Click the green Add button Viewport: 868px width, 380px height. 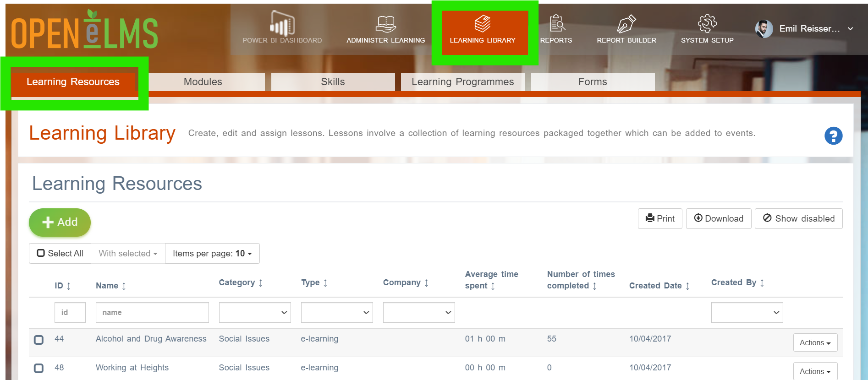click(60, 223)
